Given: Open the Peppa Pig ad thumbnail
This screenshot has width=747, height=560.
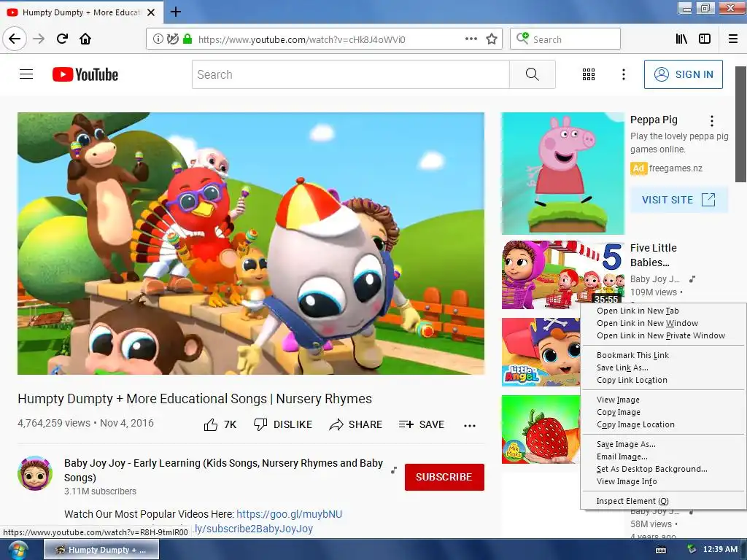Looking at the screenshot, I should pos(562,174).
